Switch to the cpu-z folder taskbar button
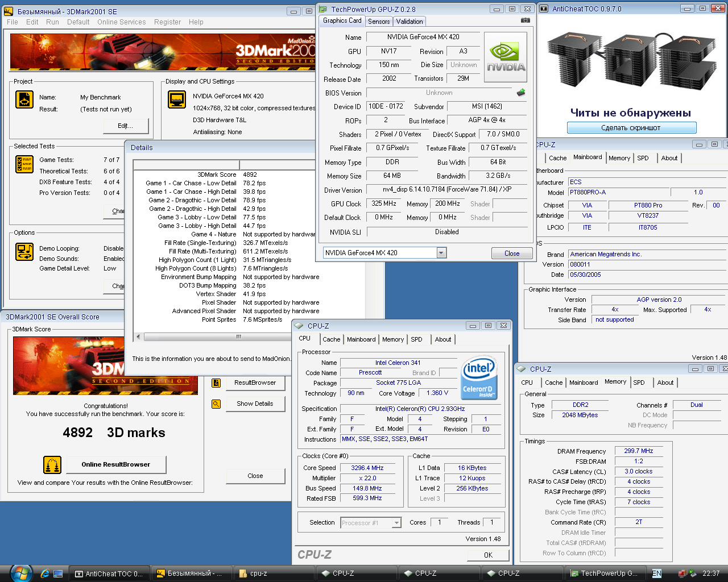 point(274,573)
